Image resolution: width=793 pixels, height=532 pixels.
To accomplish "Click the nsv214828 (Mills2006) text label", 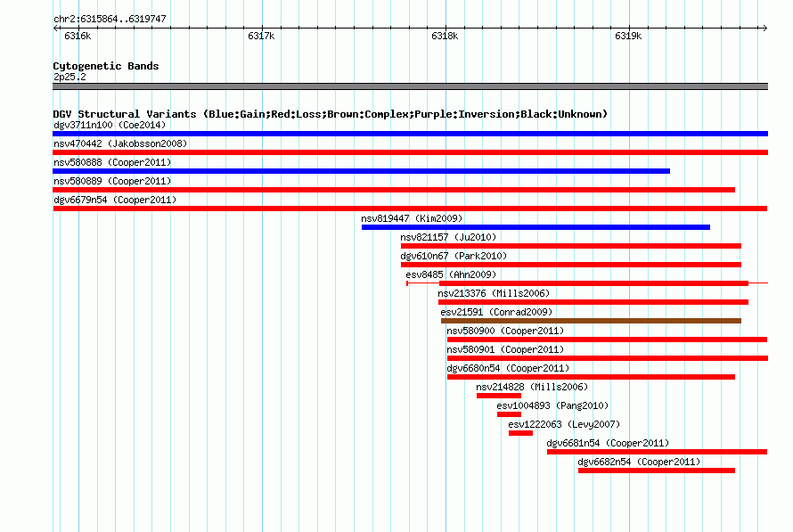I will (x=532, y=387).
